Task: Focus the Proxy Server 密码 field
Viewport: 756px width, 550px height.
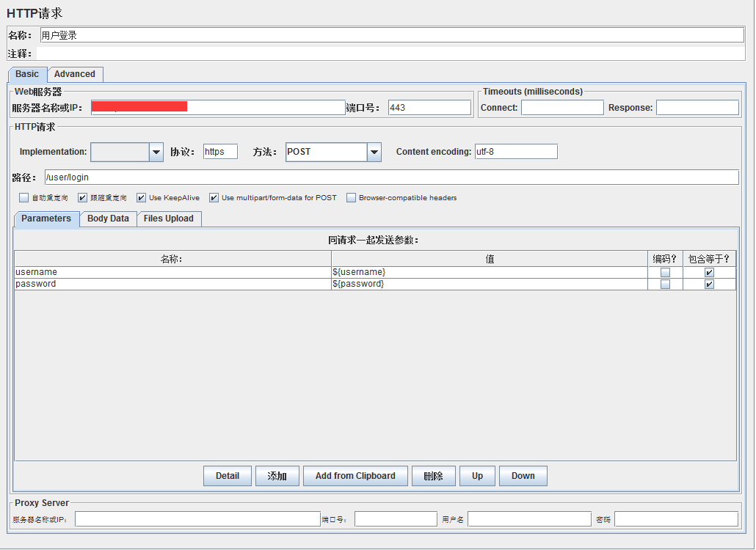Action: point(677,519)
